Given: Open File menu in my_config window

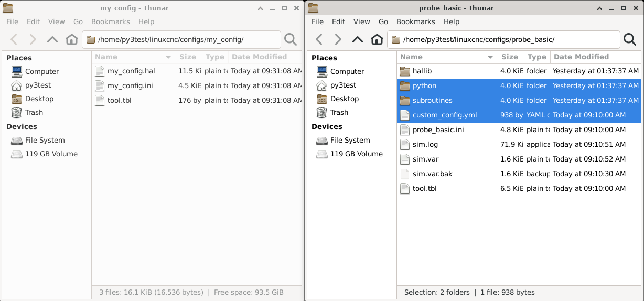Looking at the screenshot, I should tap(12, 21).
